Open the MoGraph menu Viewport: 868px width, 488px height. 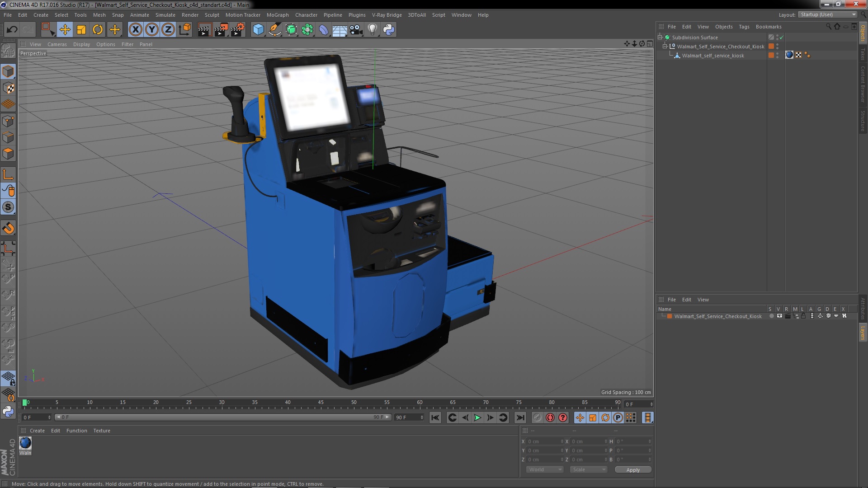pos(277,14)
